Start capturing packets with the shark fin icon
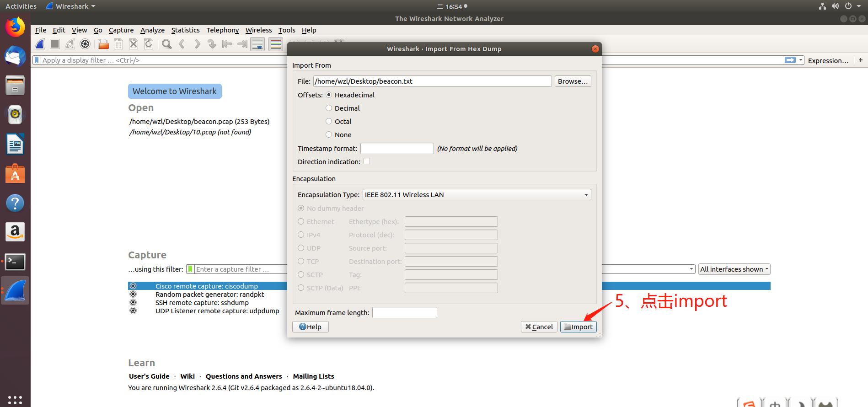 coord(40,44)
